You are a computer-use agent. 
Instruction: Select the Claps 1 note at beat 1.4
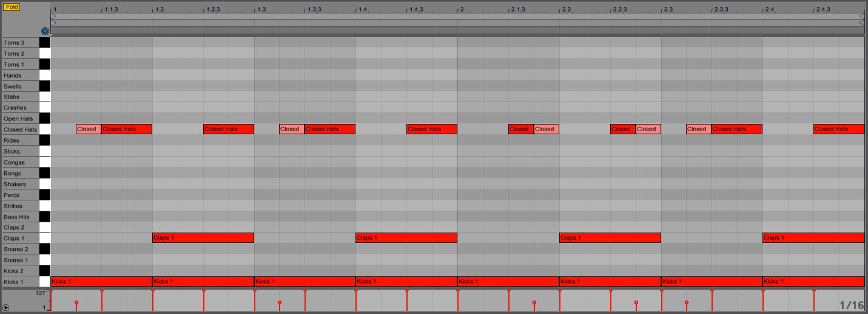pos(406,237)
